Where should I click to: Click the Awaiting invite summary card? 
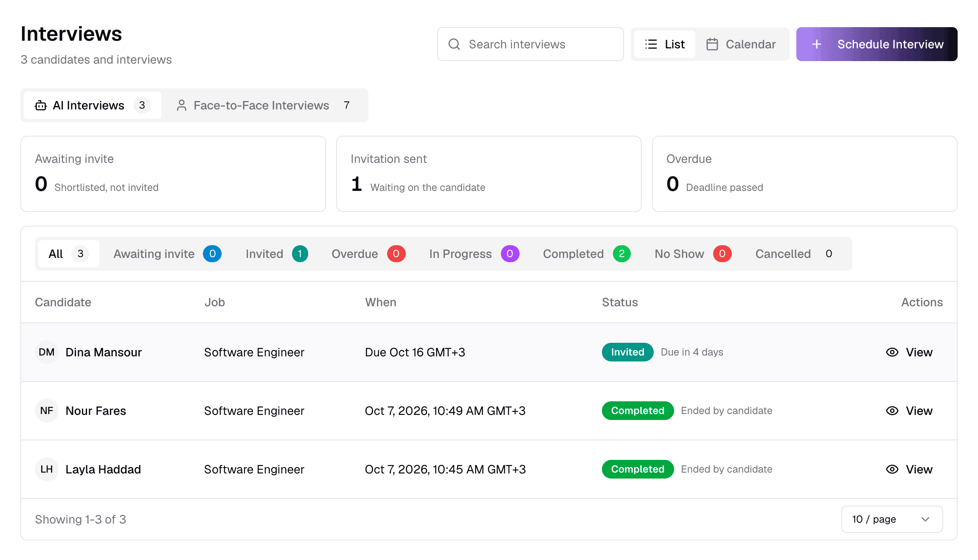click(x=173, y=174)
